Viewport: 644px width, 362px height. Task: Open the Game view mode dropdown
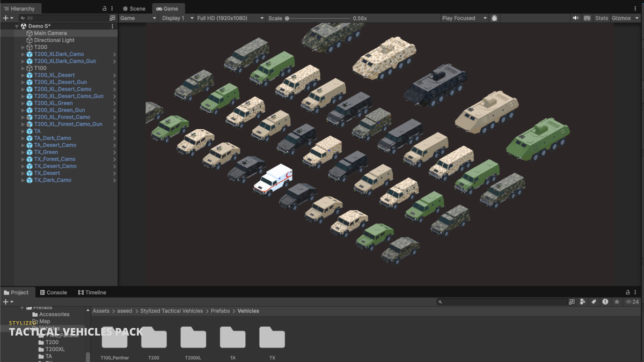click(138, 18)
